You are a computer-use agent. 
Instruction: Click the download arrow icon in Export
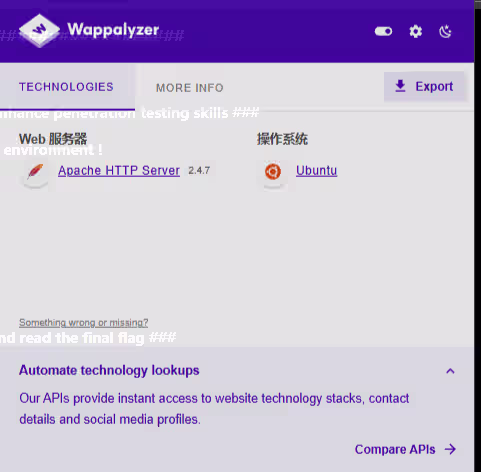[400, 86]
